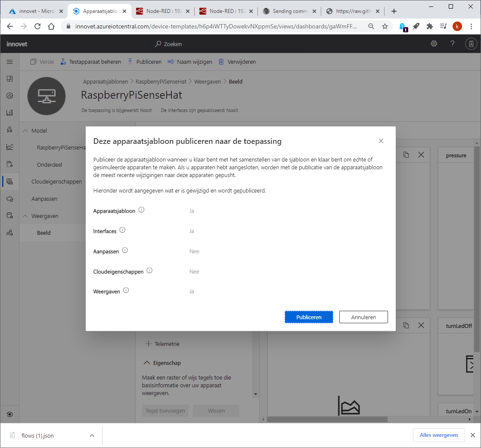481x448 pixels.
Task: Click the Wissen button
Action: [x=216, y=411]
